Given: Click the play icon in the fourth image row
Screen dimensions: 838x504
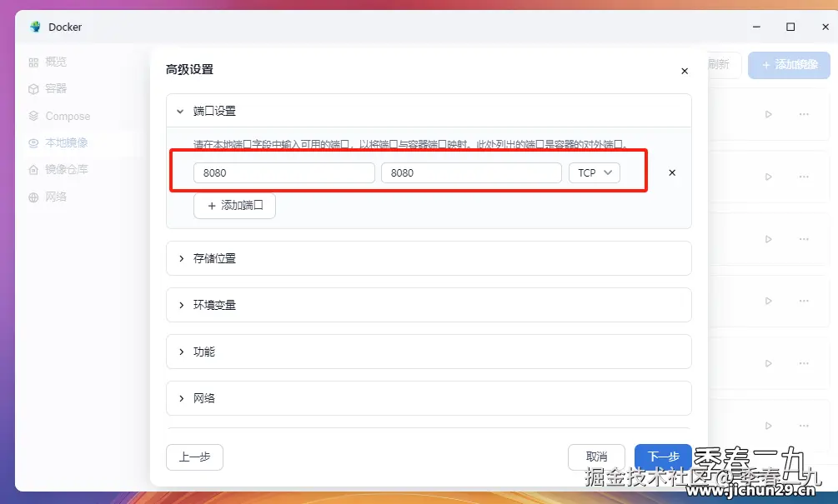Looking at the screenshot, I should click(768, 301).
